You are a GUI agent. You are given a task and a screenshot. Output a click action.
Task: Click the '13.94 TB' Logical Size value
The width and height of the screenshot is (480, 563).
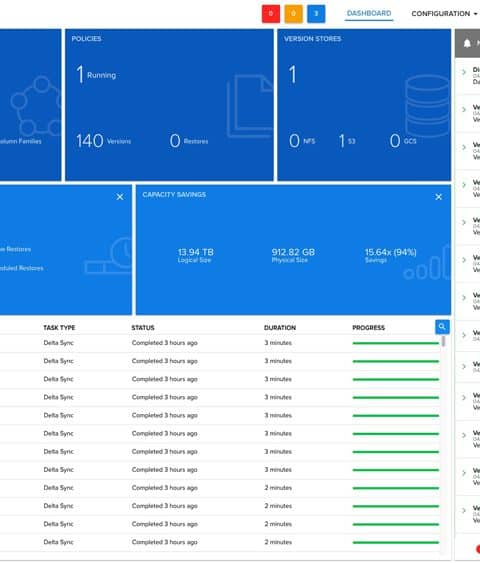coord(195,252)
